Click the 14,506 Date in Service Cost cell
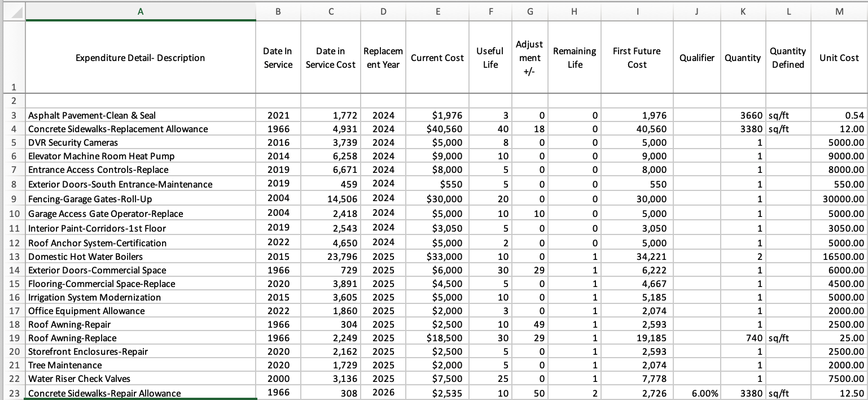 [331, 199]
